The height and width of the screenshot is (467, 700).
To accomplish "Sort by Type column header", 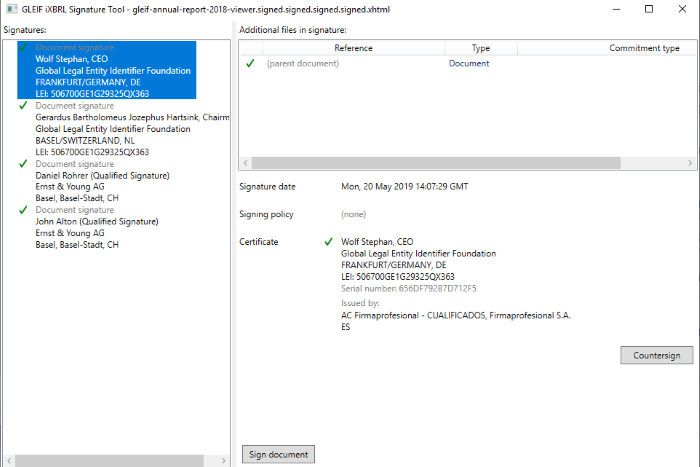I will point(481,48).
